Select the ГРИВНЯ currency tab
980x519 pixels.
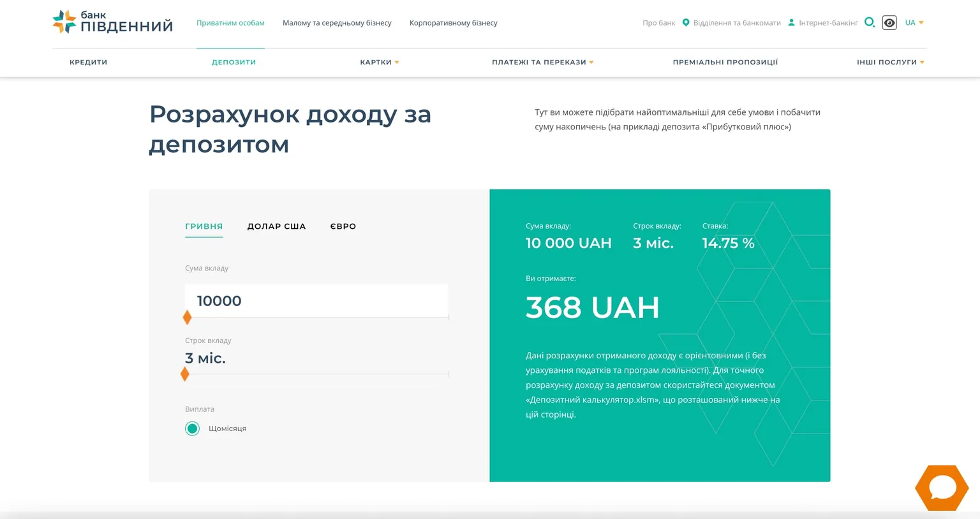pyautogui.click(x=204, y=226)
